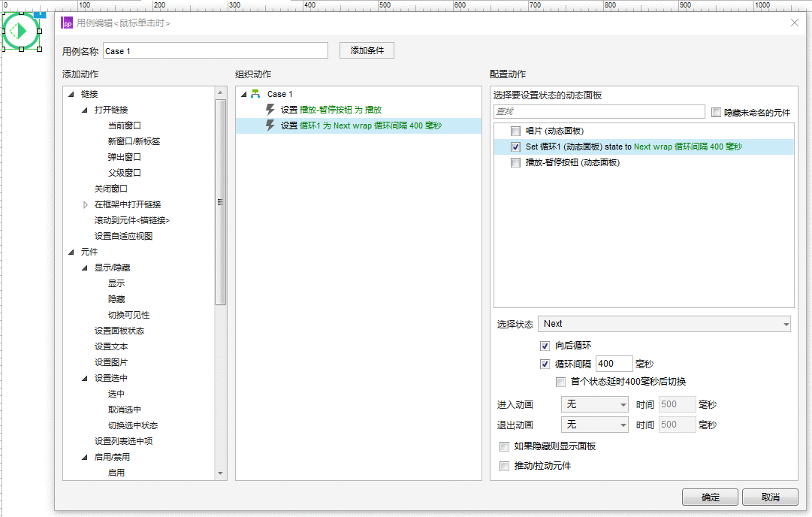Close the 用例编辑 dialog with the X
Image resolution: width=812 pixels, height=517 pixels.
point(795,23)
